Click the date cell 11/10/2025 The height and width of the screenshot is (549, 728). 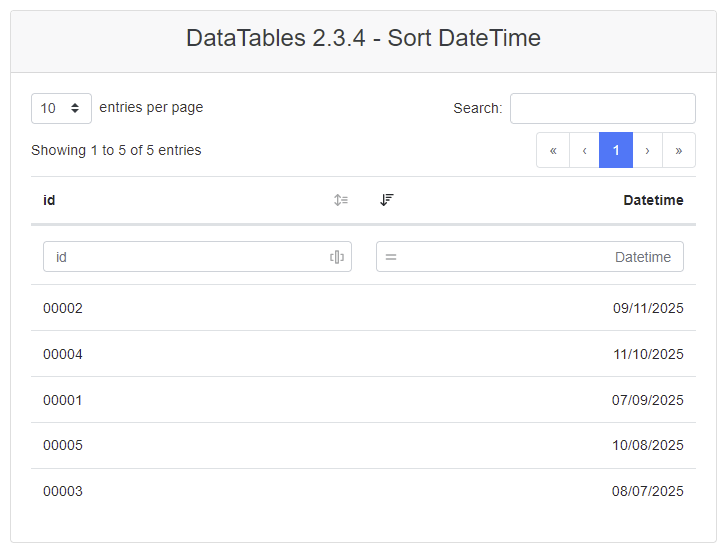[x=648, y=354]
